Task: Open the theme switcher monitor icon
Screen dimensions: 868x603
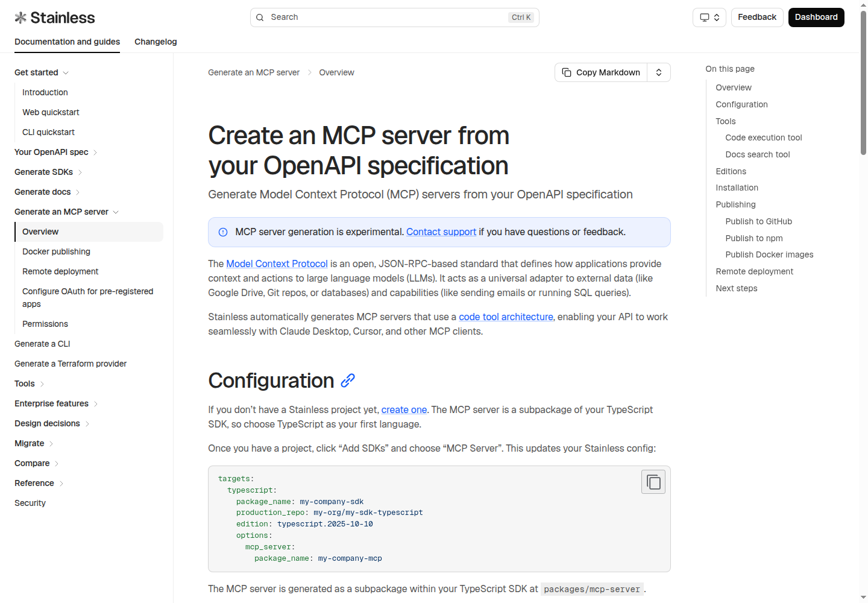Action: (704, 17)
